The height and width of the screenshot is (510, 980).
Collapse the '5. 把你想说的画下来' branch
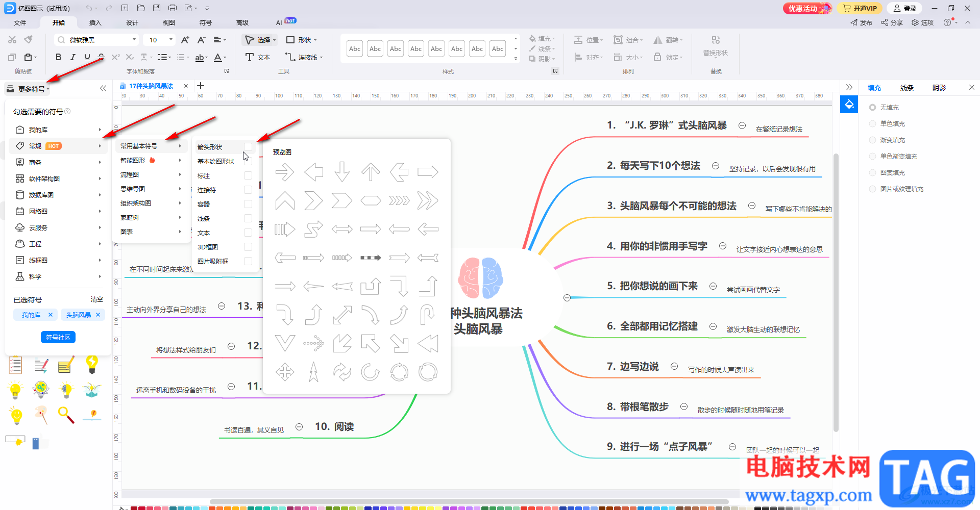click(x=713, y=286)
